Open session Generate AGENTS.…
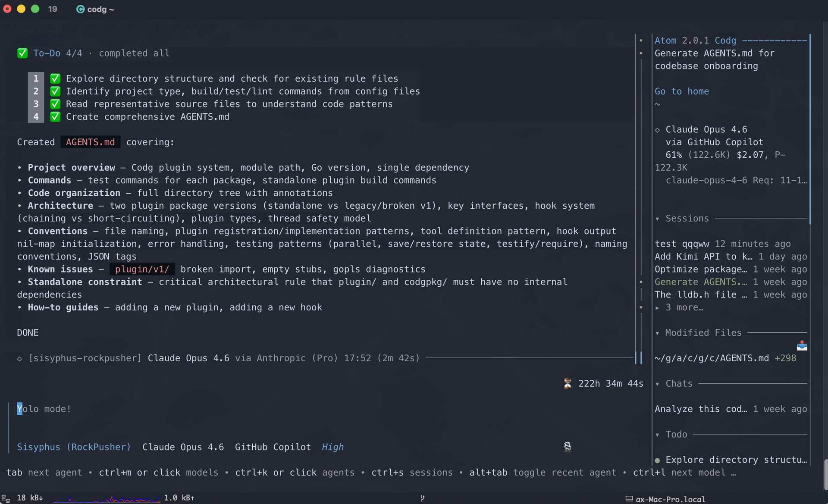 (731, 282)
